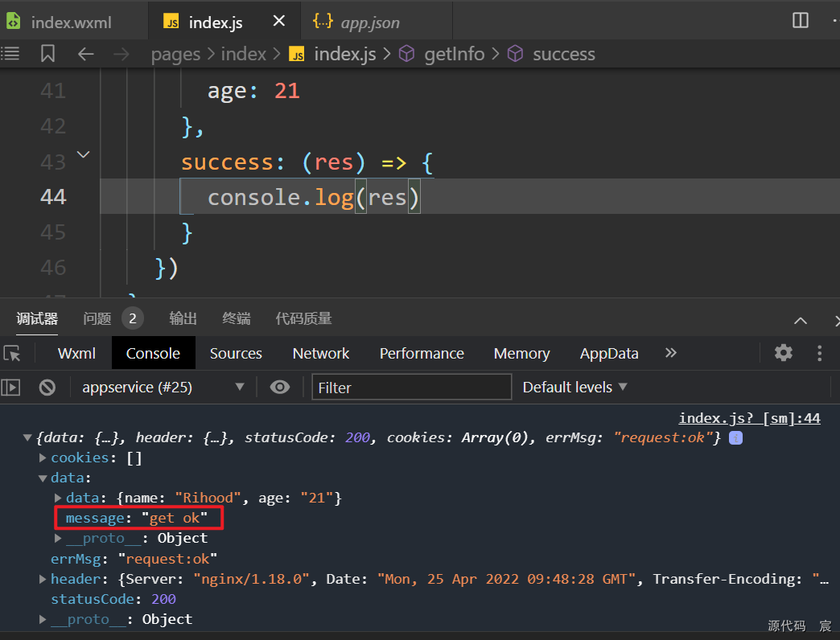Collapse the logged response object root
840x640 pixels.
point(27,437)
